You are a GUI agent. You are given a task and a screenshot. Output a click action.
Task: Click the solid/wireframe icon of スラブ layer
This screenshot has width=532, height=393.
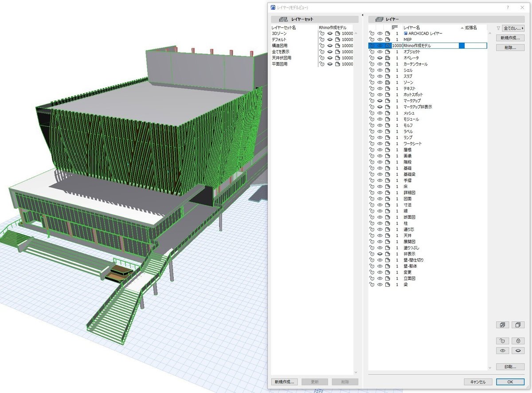click(x=387, y=76)
